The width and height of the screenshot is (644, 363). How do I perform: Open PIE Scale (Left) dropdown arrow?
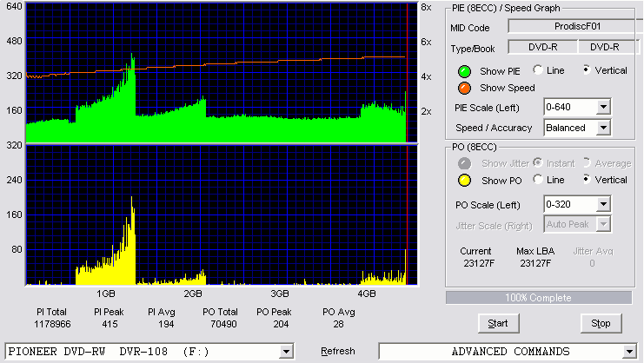[x=603, y=108]
